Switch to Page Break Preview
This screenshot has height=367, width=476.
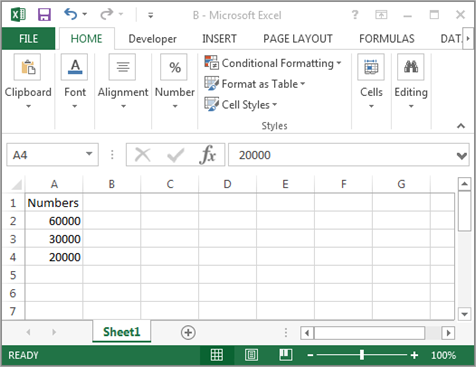pos(286,355)
